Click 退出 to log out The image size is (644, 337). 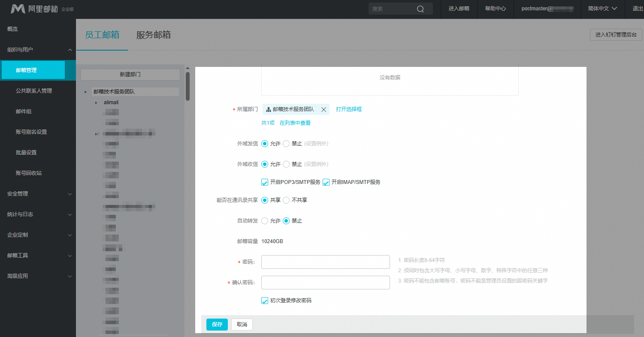(638, 9)
